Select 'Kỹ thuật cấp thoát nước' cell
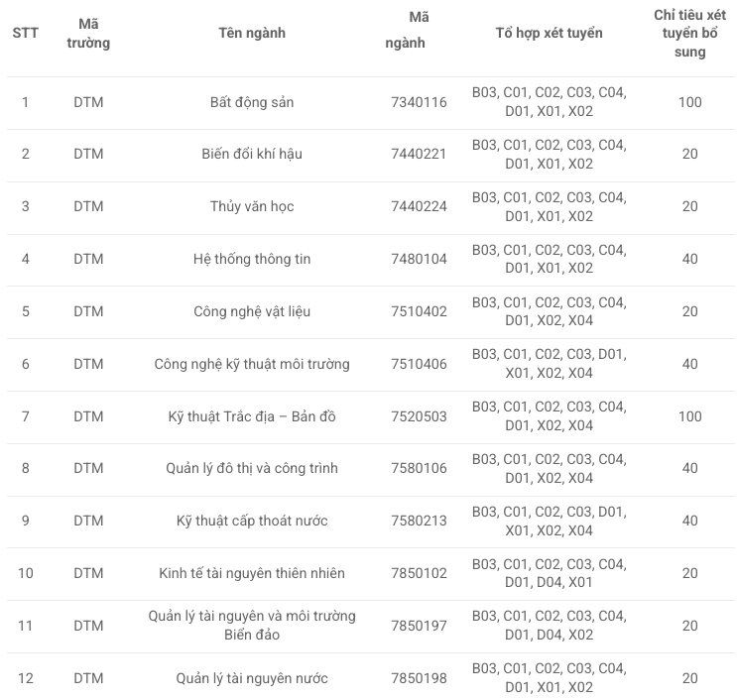Screen dimensions: 737x700 coord(252,521)
